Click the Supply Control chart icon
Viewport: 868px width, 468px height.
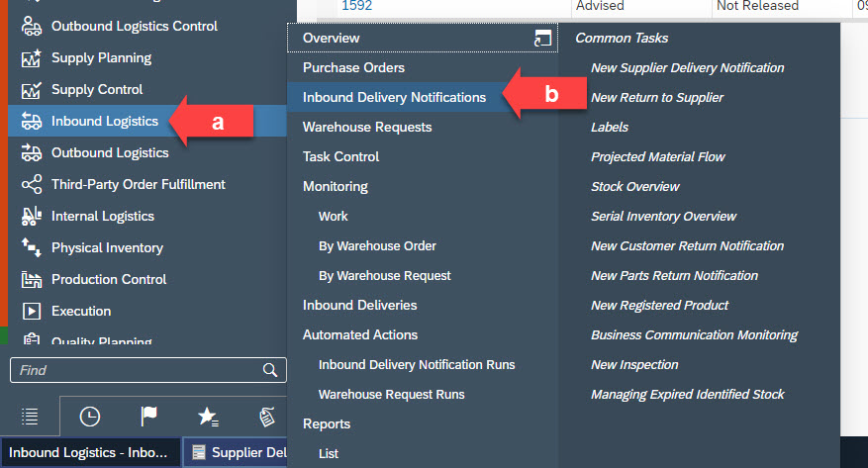pos(31,90)
